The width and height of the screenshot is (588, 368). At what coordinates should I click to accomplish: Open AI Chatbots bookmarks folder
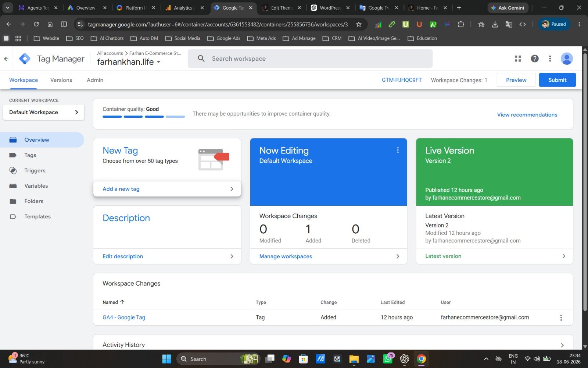107,38
